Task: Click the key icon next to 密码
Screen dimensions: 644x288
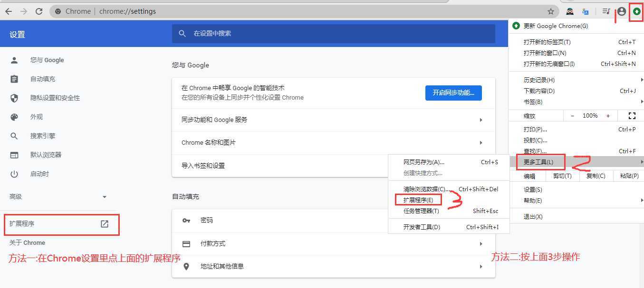Action: 186,221
